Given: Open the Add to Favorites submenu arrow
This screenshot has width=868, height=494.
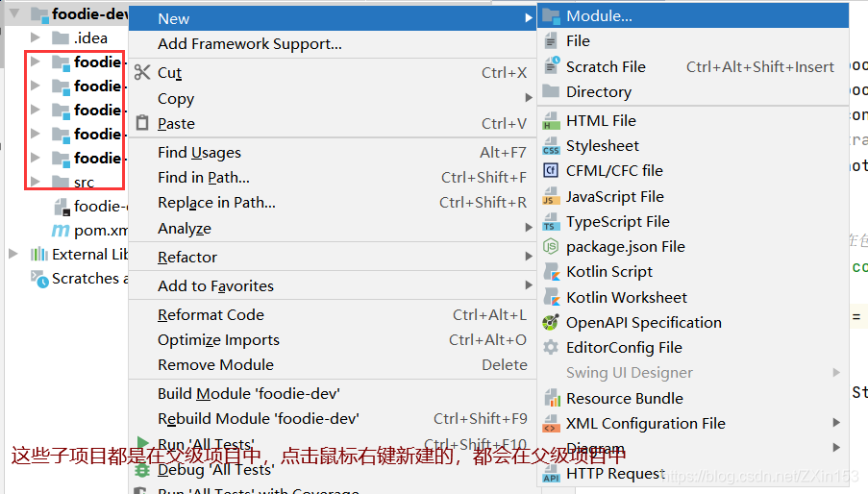Looking at the screenshot, I should tap(528, 284).
